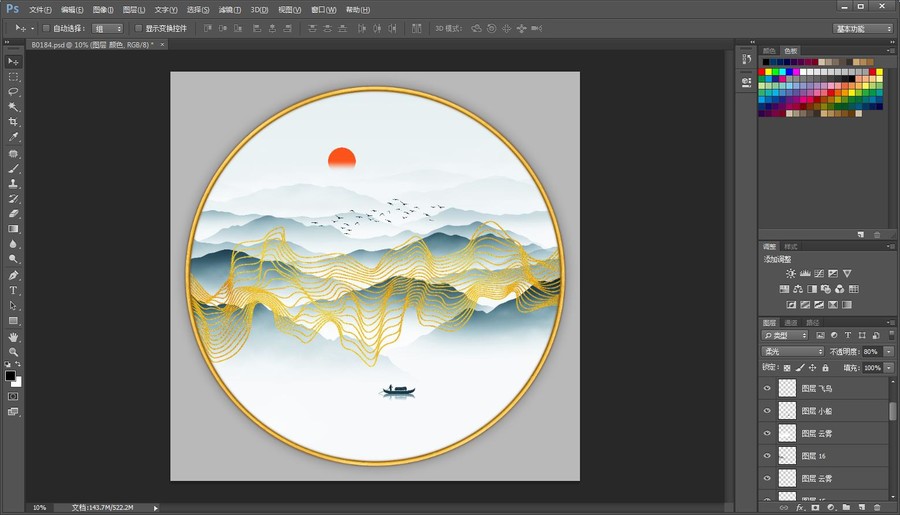Add a Curves adjustment
This screenshot has width=900, height=515.
(819, 273)
